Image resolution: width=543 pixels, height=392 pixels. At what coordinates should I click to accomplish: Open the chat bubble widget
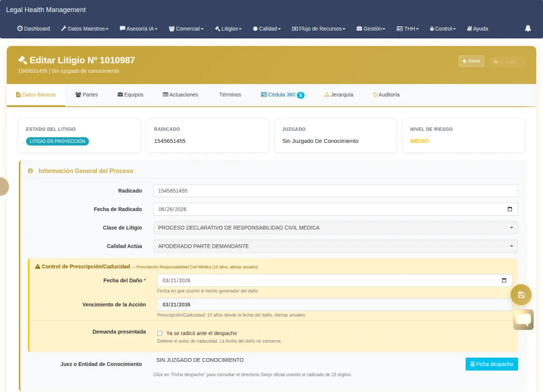point(524,320)
